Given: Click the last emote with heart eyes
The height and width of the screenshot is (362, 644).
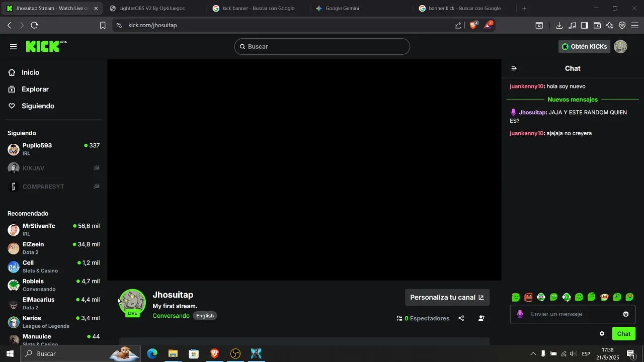Looking at the screenshot, I should (629, 297).
